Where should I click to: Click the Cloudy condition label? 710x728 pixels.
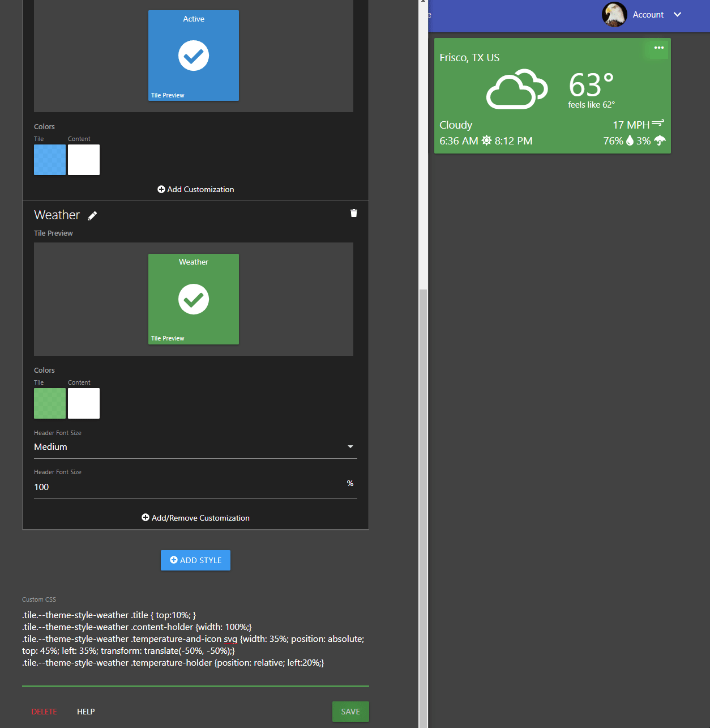(x=456, y=125)
